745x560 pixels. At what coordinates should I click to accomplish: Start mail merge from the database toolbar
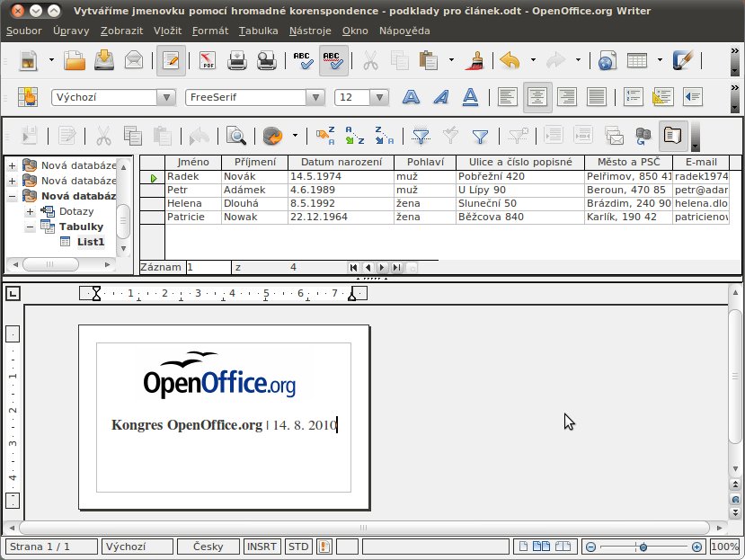point(615,136)
